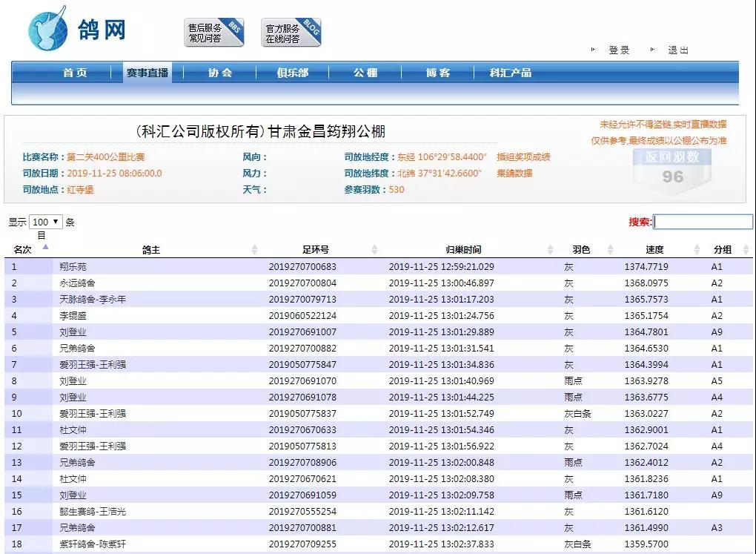756x554 pixels.
Task: Click ring number 2019270700804
Action: pos(303,283)
